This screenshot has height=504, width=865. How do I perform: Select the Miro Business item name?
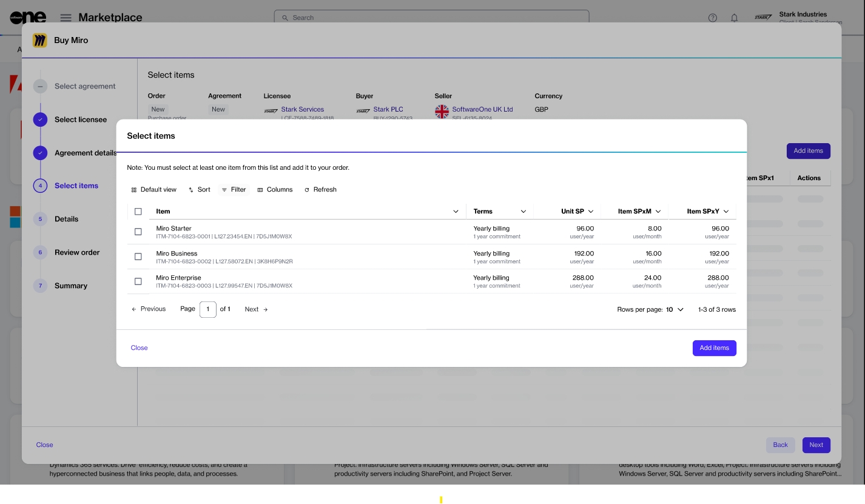pos(177,254)
